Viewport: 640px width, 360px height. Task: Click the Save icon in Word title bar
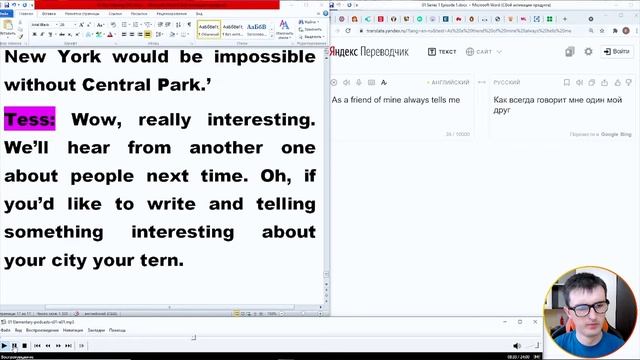7,5
